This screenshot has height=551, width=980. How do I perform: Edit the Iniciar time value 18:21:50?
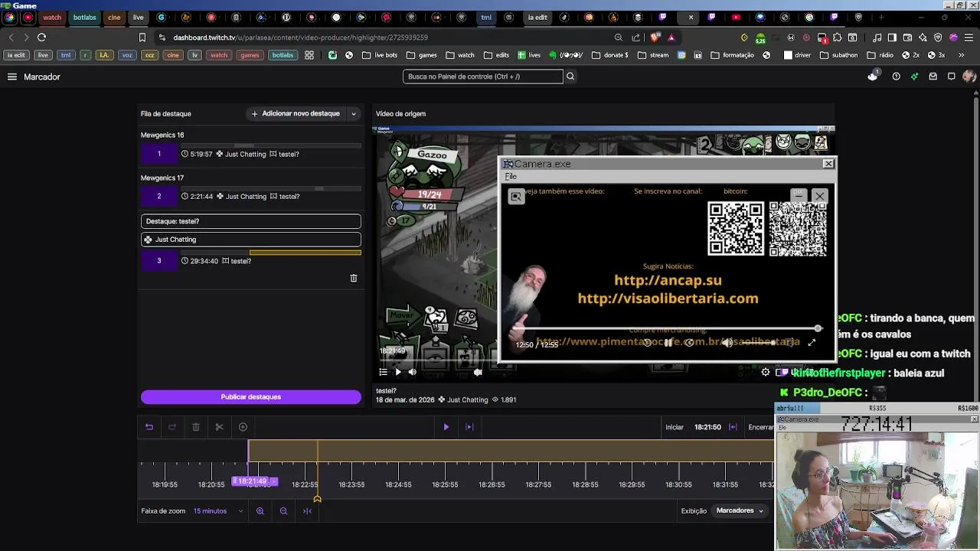tap(707, 427)
